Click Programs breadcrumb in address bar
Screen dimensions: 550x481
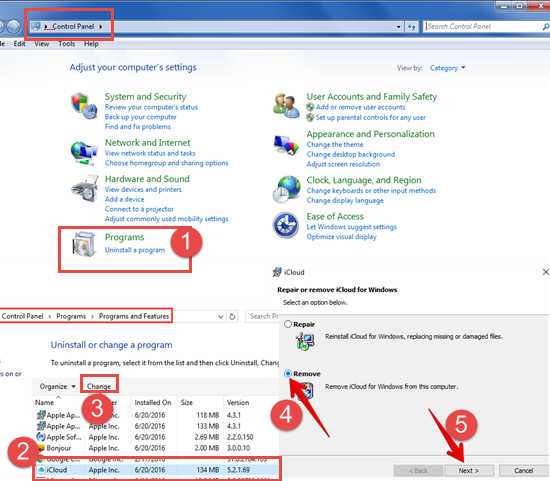(71, 316)
